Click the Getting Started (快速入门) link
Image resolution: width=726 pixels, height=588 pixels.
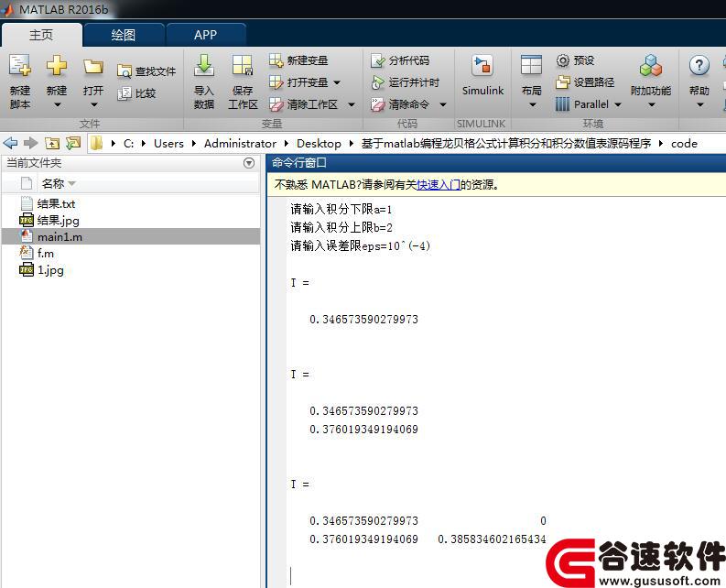coord(438,184)
